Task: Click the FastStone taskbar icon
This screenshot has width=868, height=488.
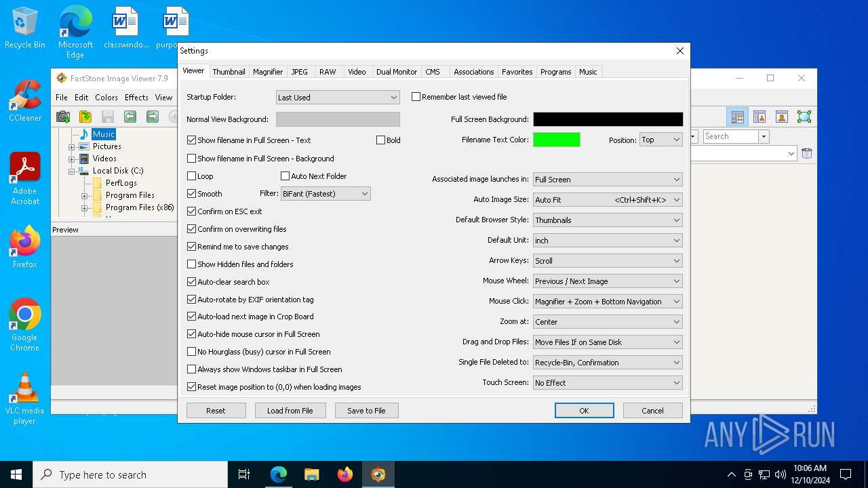Action: (378, 474)
